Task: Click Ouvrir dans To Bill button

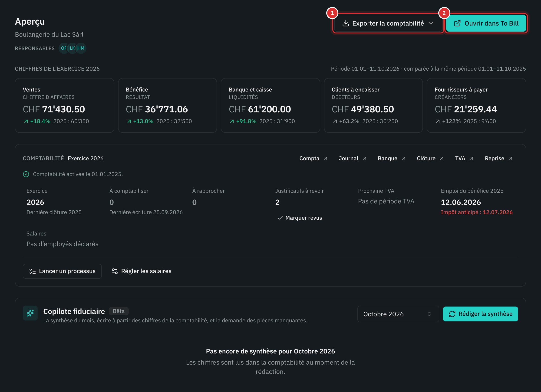Action: [486, 23]
